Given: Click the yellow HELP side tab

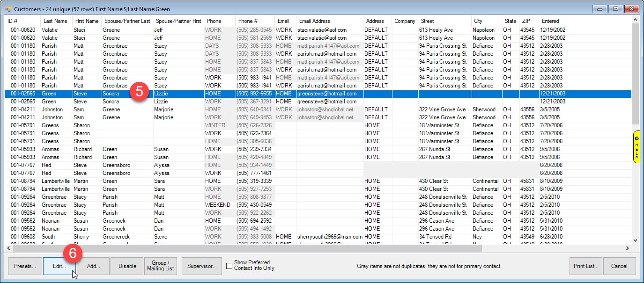Looking at the screenshot, I should click(636, 146).
